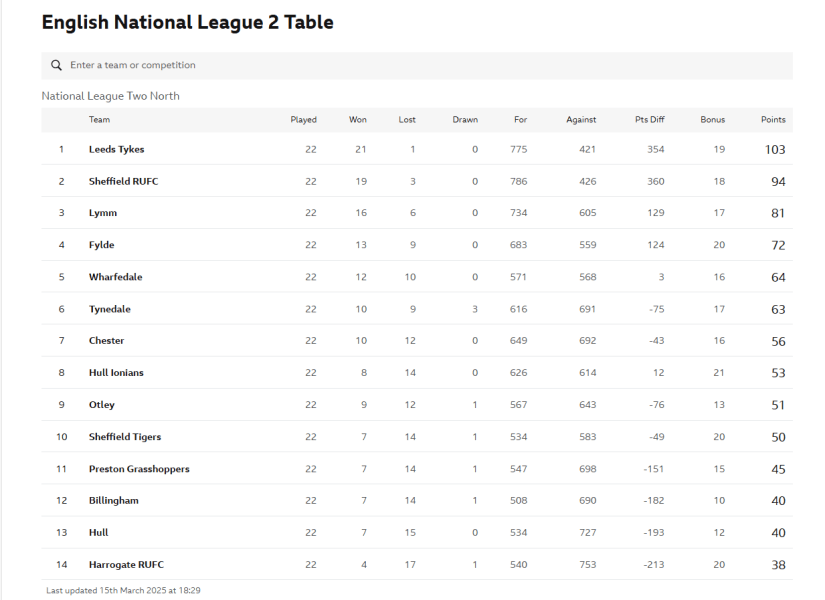Open Harrogate RUFC team page

pyautogui.click(x=124, y=564)
